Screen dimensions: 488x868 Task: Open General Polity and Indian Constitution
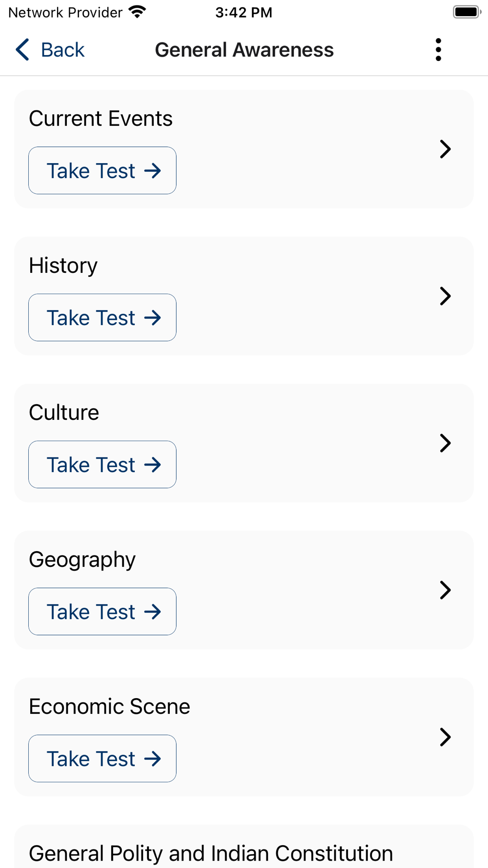pyautogui.click(x=211, y=853)
